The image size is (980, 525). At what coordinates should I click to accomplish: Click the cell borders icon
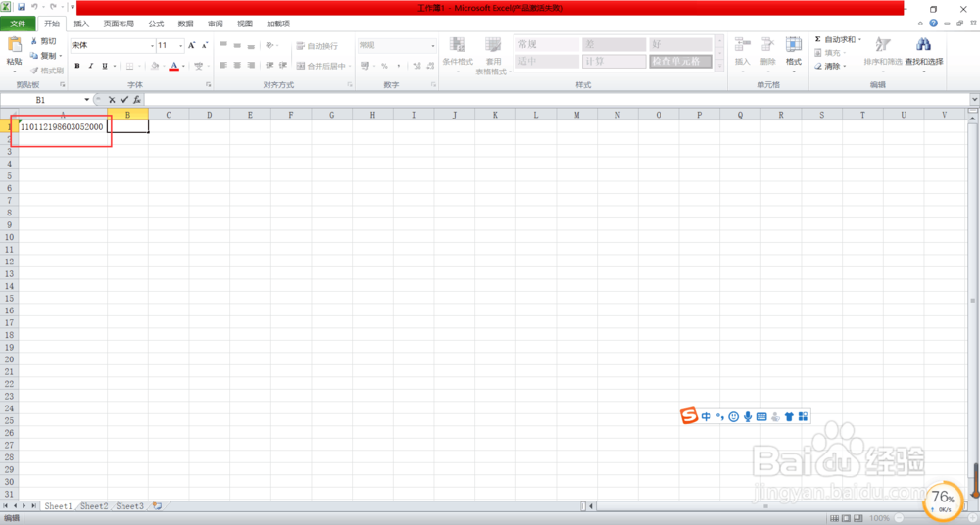point(130,66)
